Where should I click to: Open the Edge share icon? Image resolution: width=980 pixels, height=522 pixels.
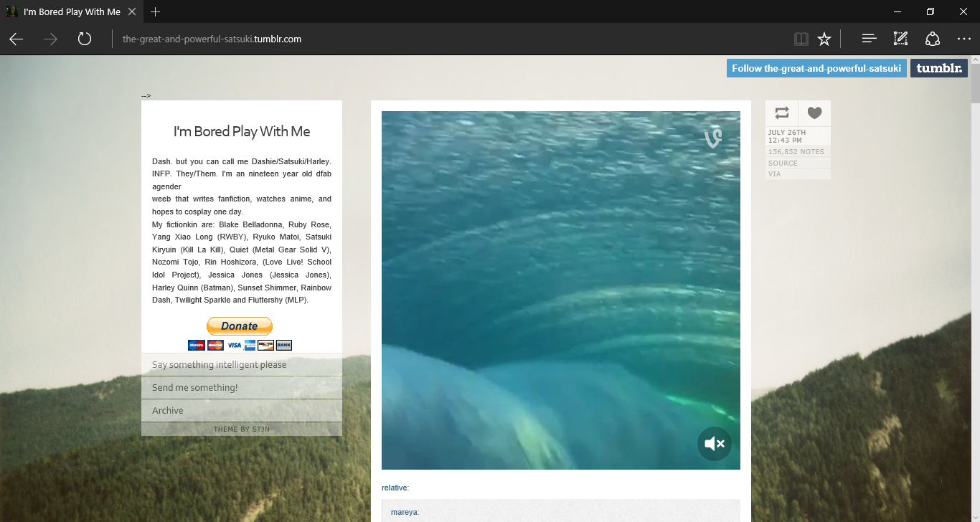[x=932, y=39]
